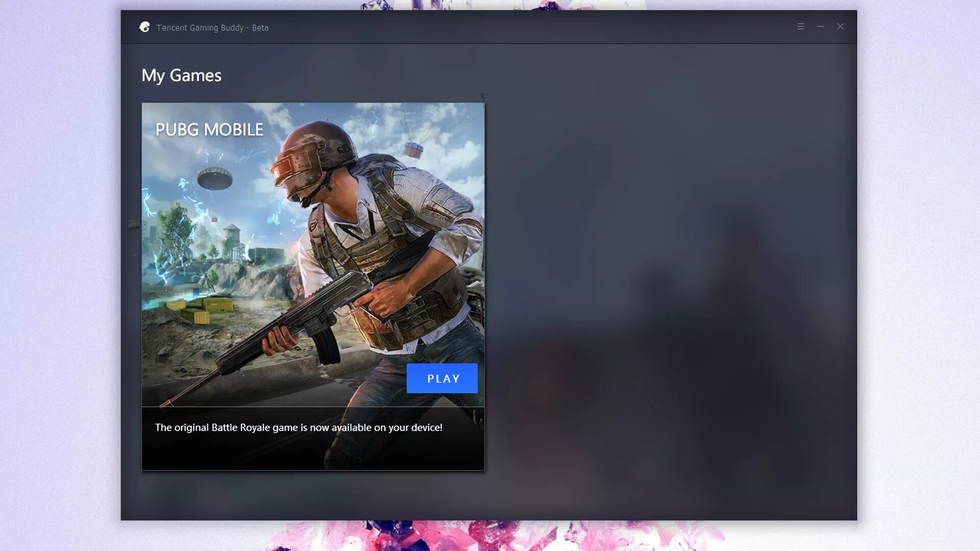This screenshot has width=980, height=551.
Task: Click empty title bar area of the window
Action: point(510,27)
